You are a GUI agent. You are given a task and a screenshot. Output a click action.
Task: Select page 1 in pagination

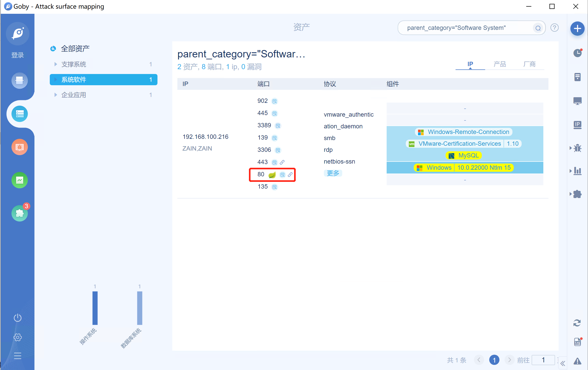494,360
